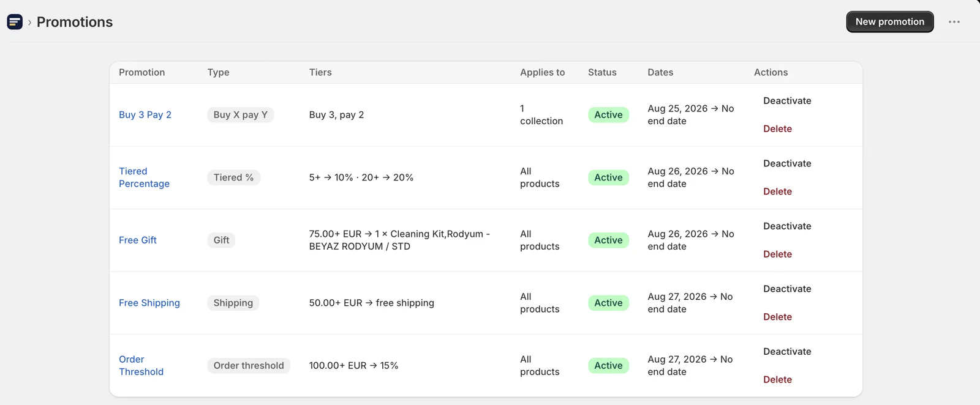Click 'All products' in the Free Shipping row
The image size is (980, 405).
(x=540, y=303)
